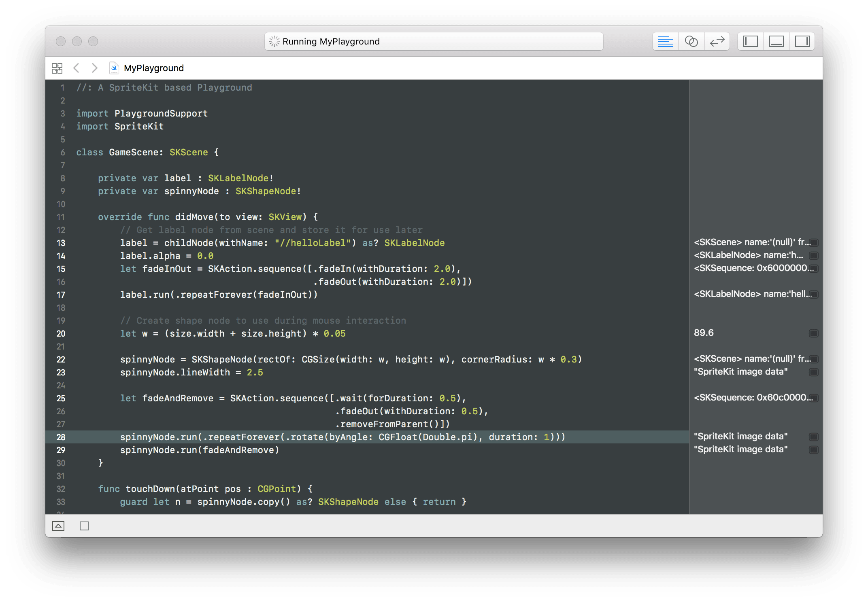
Task: Open the related items grid menu
Action: (57, 68)
